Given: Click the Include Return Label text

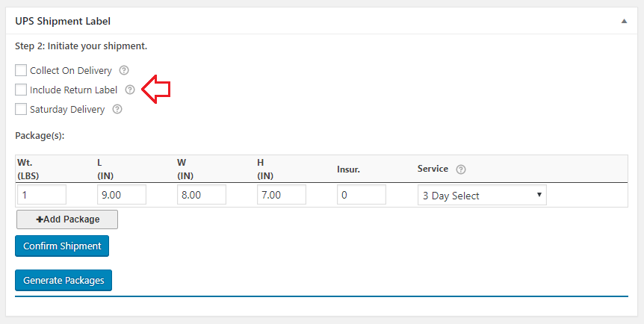Looking at the screenshot, I should coord(73,90).
